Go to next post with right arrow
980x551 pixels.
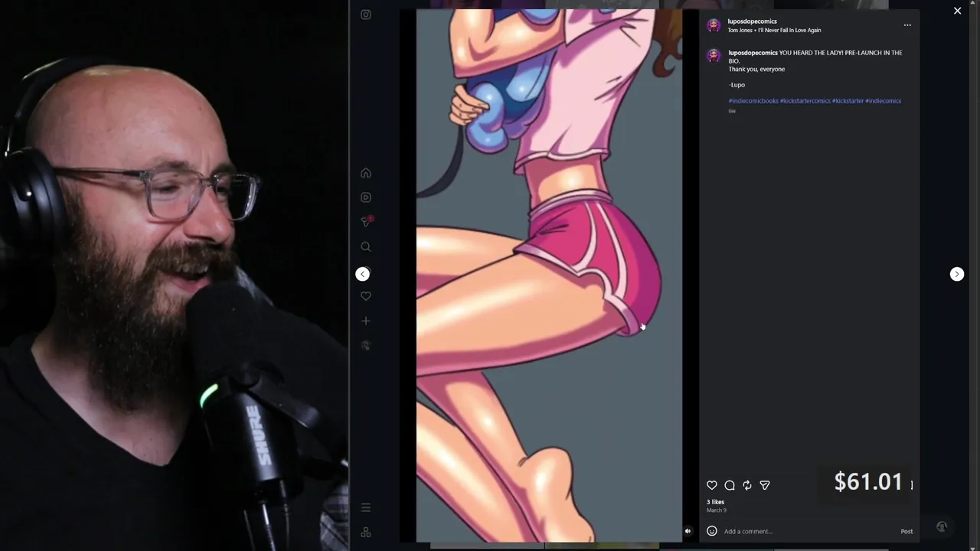(x=957, y=274)
